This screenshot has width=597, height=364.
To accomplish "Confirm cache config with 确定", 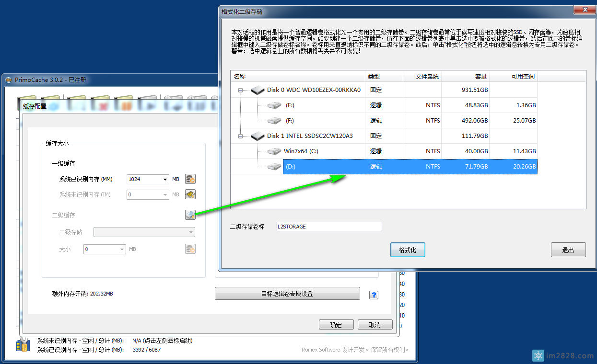I will [336, 325].
